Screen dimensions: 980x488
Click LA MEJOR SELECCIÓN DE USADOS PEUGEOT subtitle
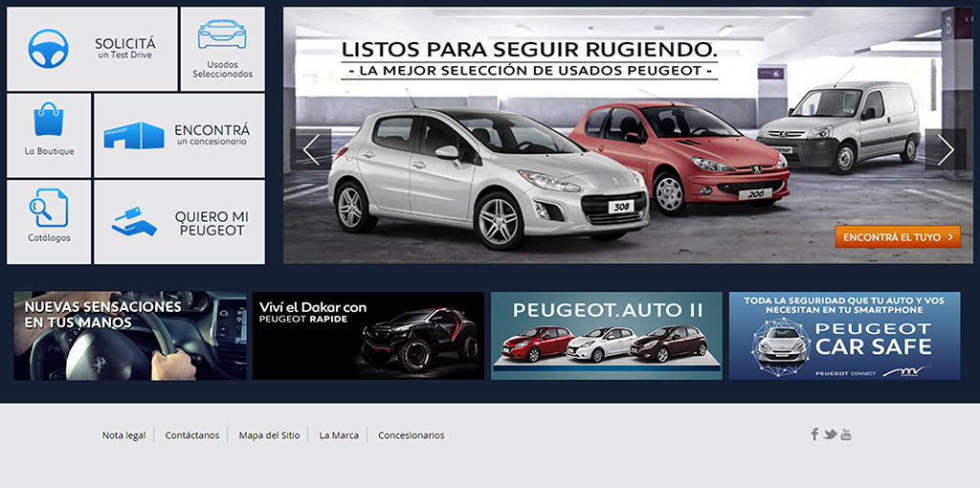pos(529,71)
